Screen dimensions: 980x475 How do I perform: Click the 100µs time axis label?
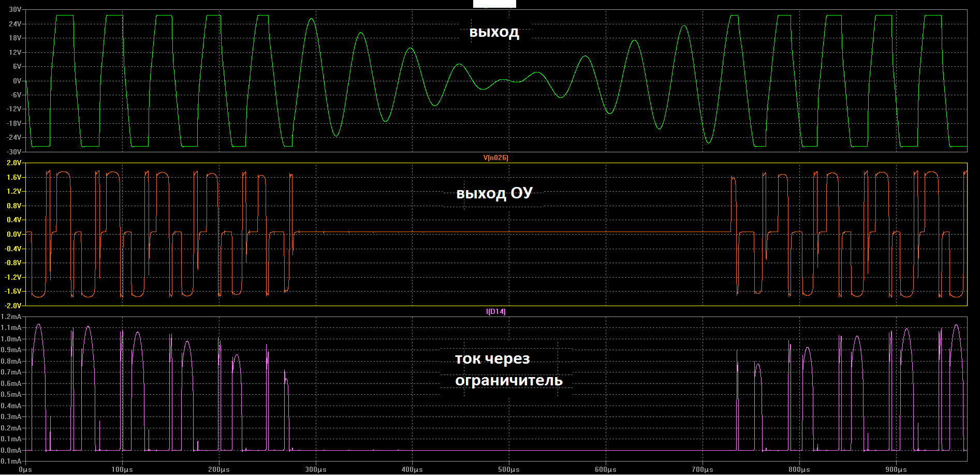[122, 469]
